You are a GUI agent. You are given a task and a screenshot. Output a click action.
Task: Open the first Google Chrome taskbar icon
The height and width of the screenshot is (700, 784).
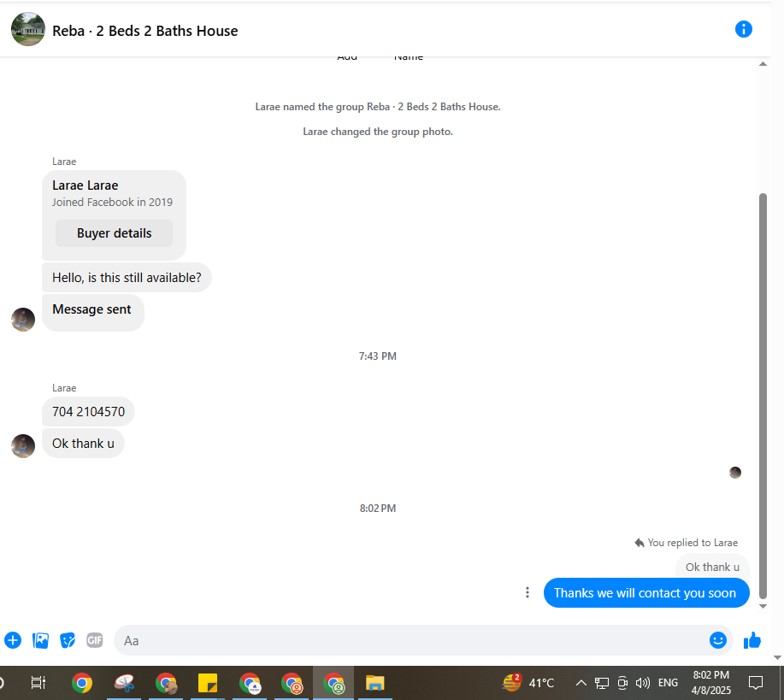pyautogui.click(x=82, y=683)
